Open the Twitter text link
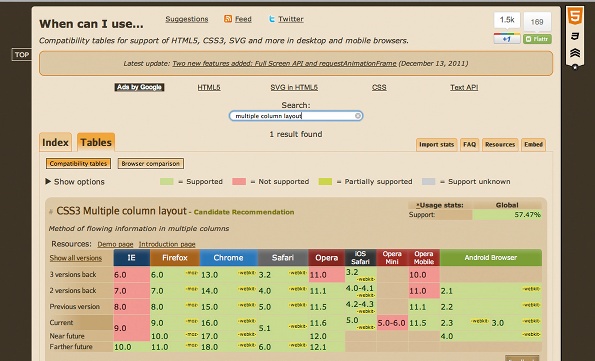595x361 pixels. tap(291, 19)
